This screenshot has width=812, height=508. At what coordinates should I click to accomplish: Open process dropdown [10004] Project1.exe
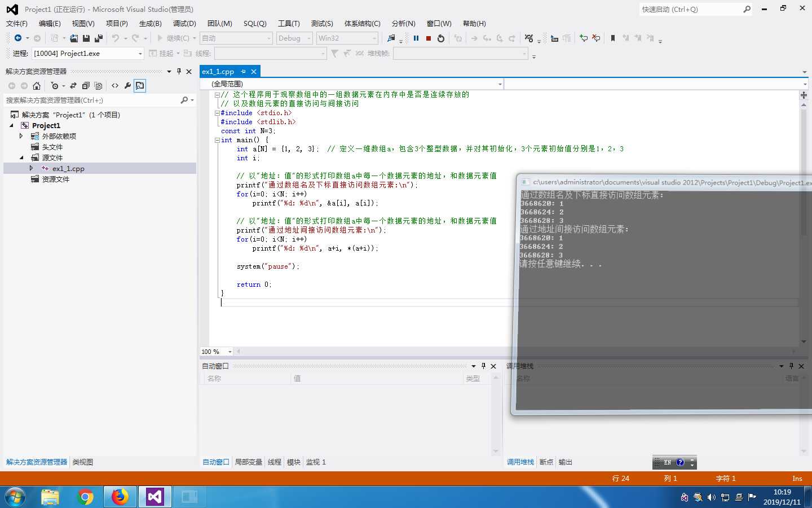tap(140, 54)
